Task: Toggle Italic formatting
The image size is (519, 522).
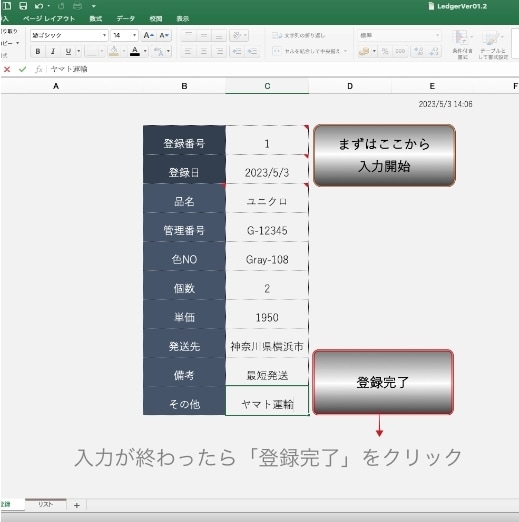Action: click(x=53, y=51)
